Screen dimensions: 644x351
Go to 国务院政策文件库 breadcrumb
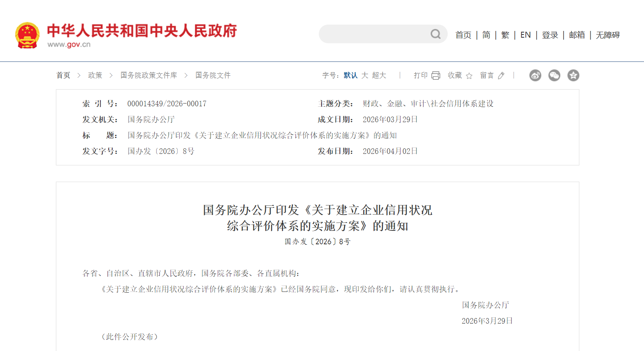pyautogui.click(x=149, y=75)
